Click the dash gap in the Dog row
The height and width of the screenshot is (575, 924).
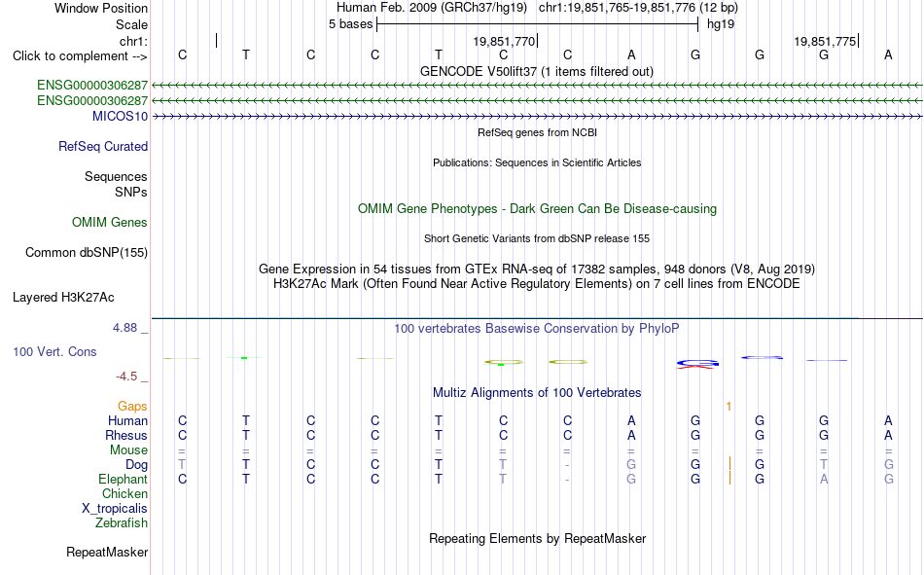coord(567,465)
